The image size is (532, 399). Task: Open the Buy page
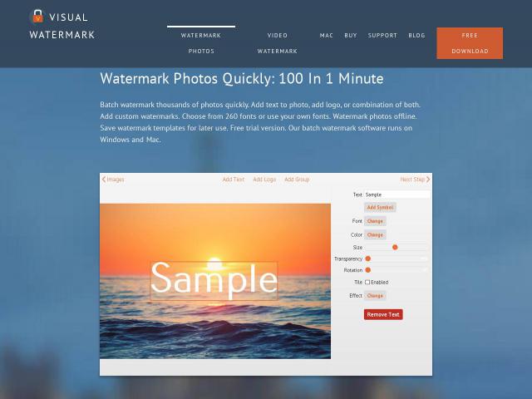351,35
